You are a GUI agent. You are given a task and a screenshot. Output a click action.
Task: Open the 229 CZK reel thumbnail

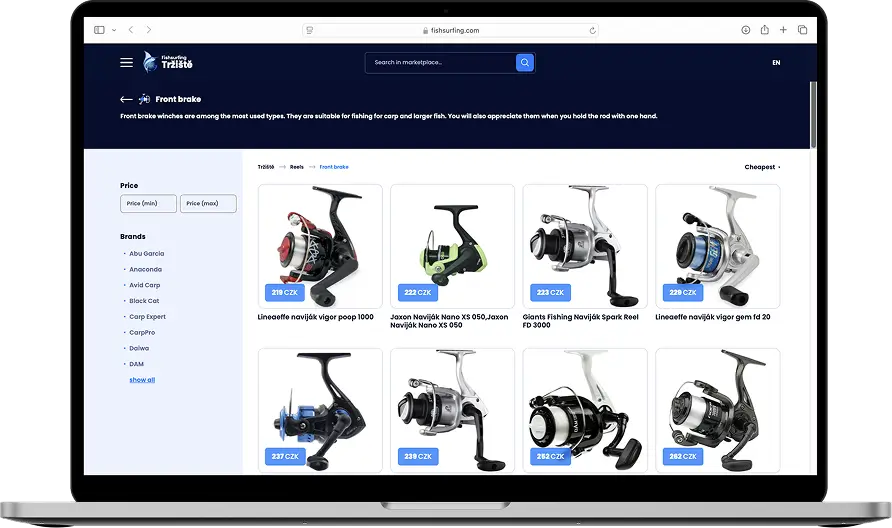[x=717, y=246]
